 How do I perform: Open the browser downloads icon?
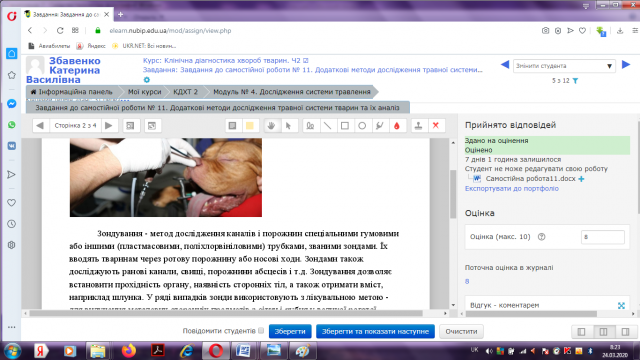coord(620,31)
